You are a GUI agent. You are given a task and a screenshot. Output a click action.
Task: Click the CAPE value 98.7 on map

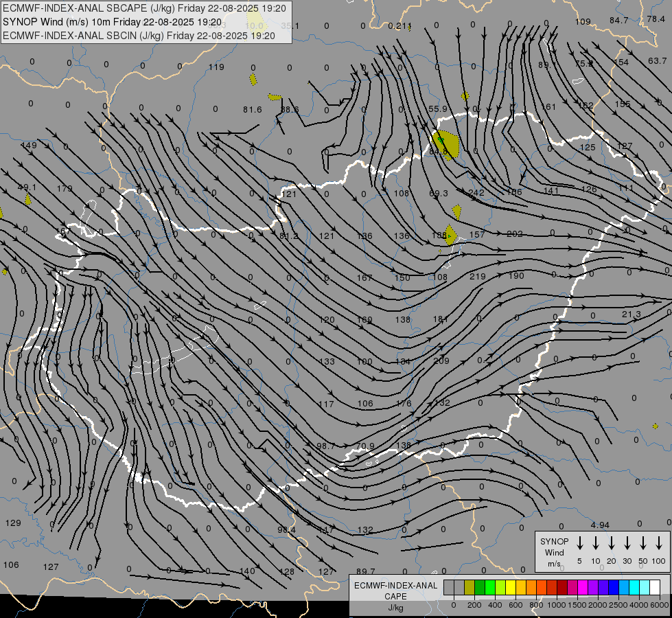pyautogui.click(x=326, y=446)
